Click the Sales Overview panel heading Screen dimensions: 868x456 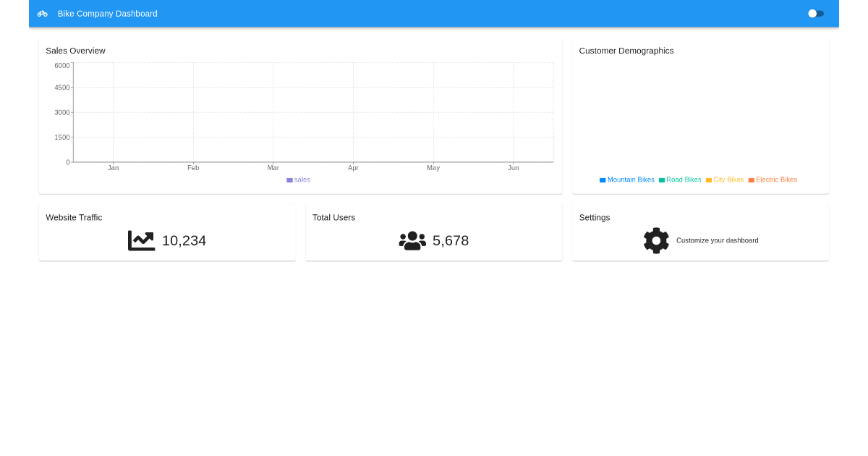tap(75, 51)
